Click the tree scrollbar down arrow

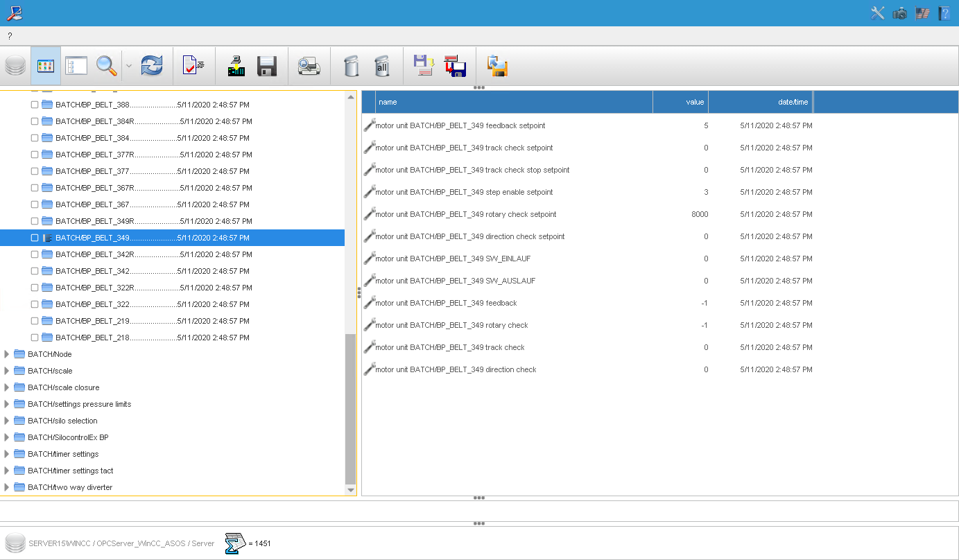click(350, 490)
